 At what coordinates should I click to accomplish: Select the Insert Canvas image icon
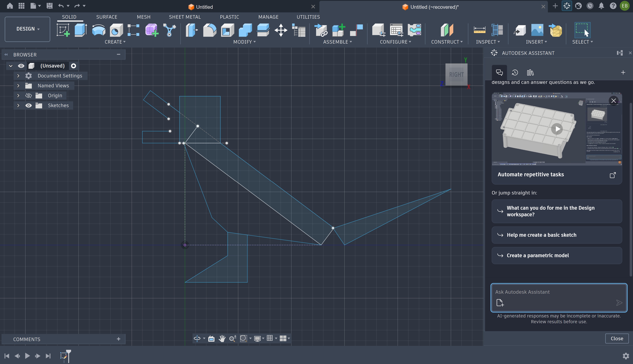tap(537, 30)
